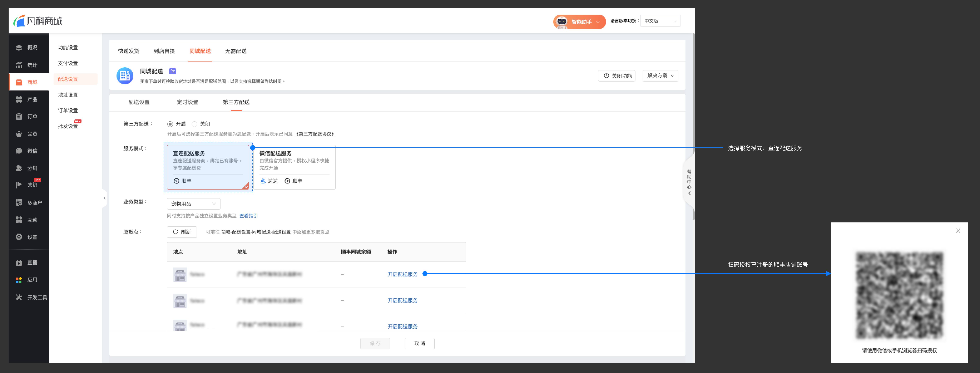The height and width of the screenshot is (373, 980).
Task: Click the 查看指引 link
Action: tap(248, 216)
